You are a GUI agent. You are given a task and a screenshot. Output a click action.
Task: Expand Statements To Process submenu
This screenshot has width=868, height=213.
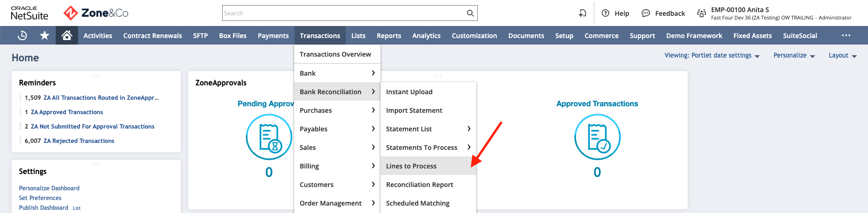coord(428,148)
